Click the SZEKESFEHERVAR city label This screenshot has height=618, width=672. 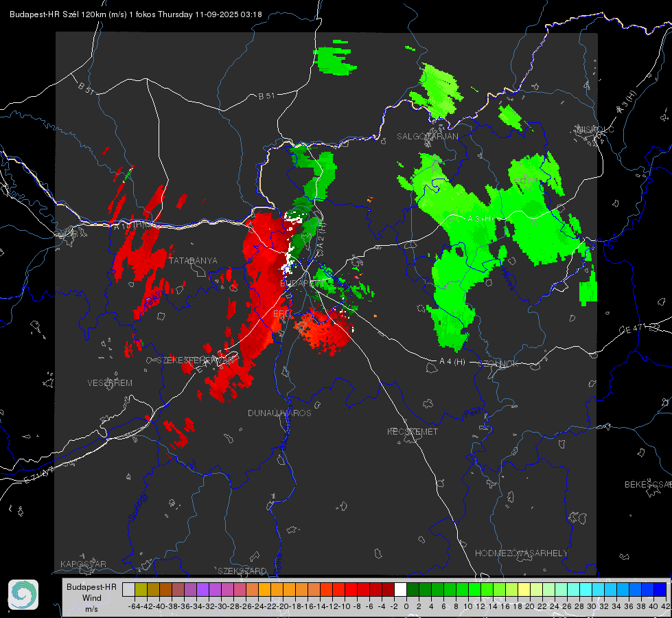tap(197, 360)
